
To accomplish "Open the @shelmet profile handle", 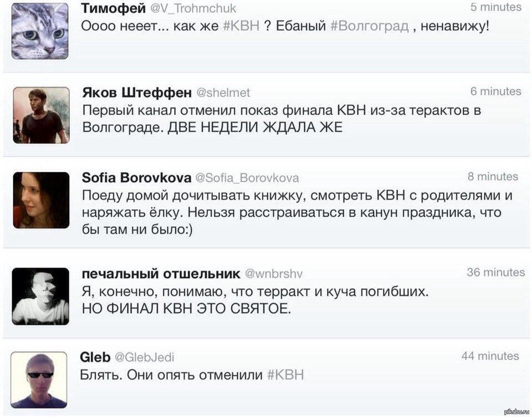I will (224, 92).
